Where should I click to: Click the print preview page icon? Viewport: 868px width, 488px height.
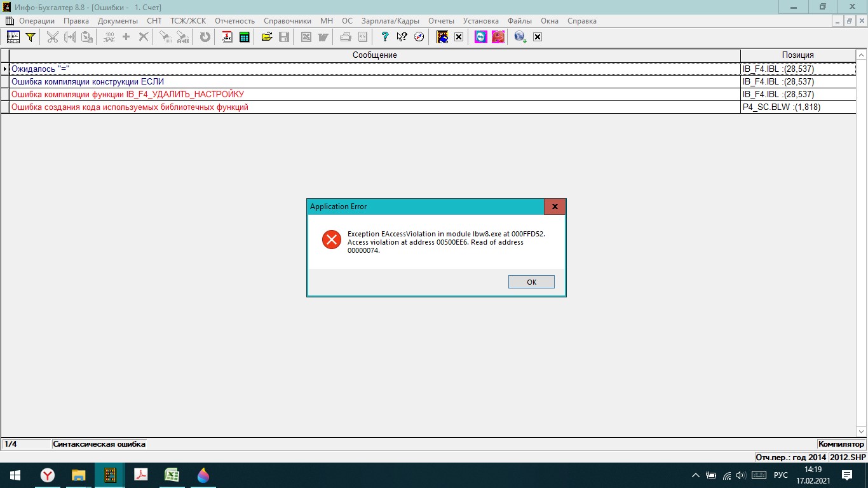point(363,37)
